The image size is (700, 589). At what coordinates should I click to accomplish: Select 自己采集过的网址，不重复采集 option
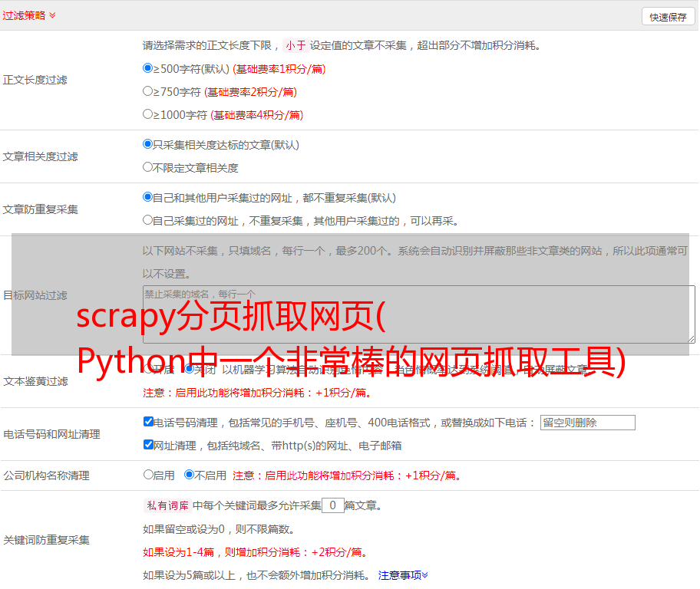[x=148, y=220]
